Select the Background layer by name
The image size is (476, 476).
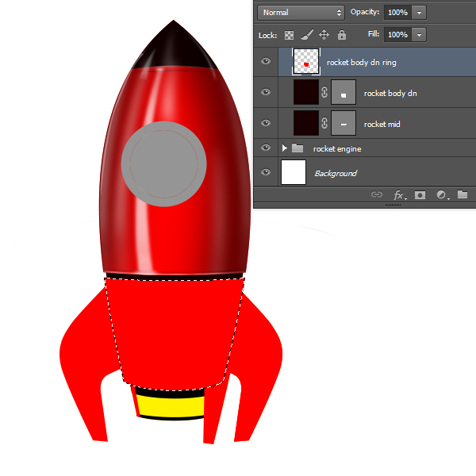pyautogui.click(x=335, y=173)
